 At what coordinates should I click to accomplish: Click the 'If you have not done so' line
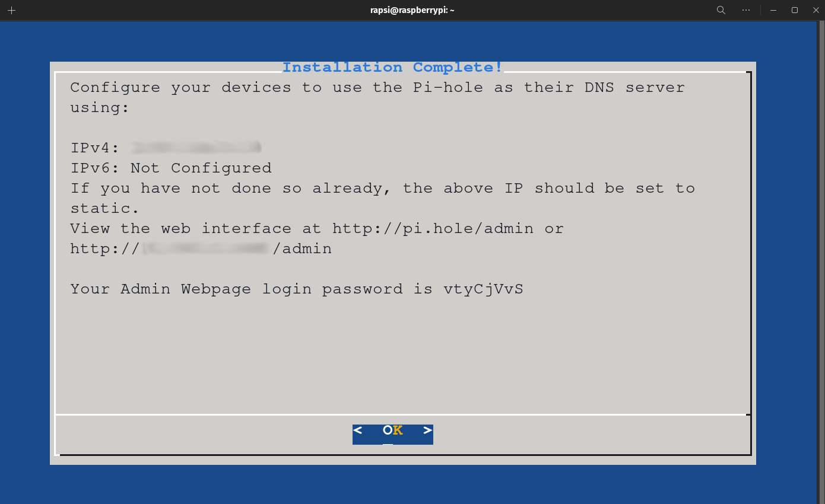(382, 189)
